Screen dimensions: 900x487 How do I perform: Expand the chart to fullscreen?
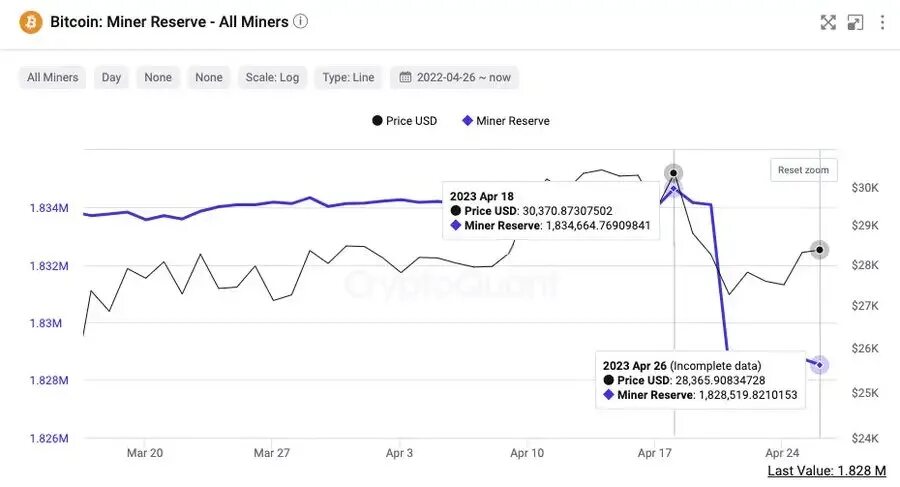[828, 22]
